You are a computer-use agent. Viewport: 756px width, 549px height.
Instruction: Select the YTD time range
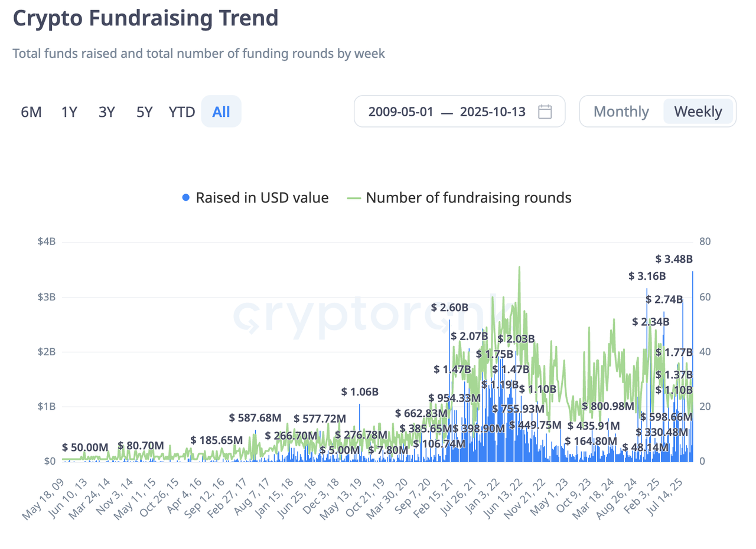tap(181, 112)
